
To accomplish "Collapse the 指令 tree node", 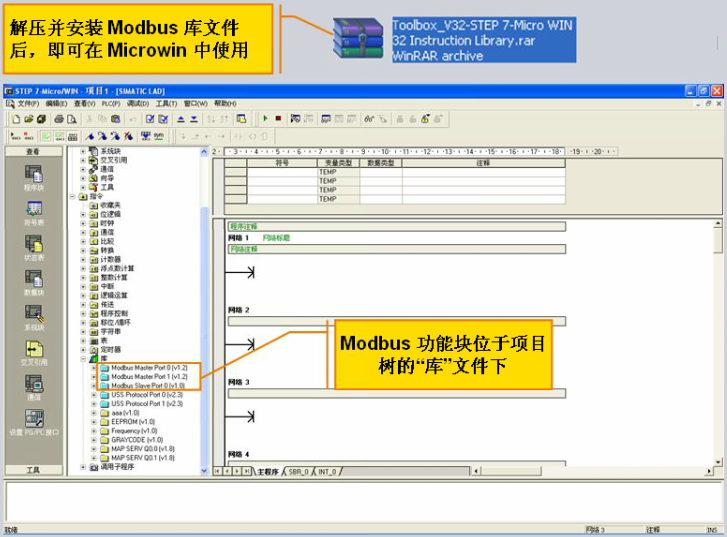I will click(x=72, y=197).
